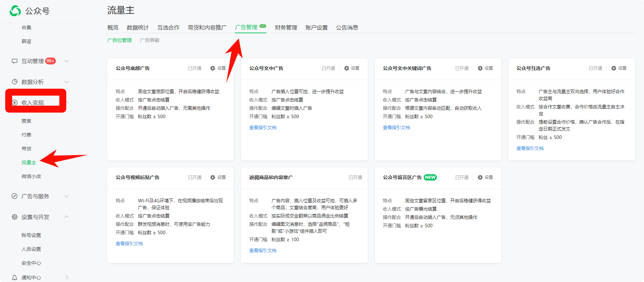Click the 广告与服务 compass icon

(15, 196)
